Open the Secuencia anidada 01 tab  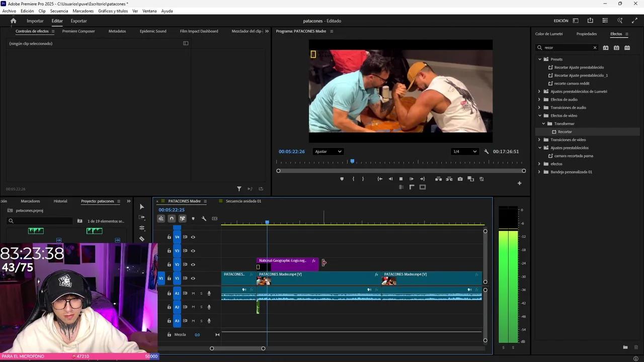coord(244,201)
